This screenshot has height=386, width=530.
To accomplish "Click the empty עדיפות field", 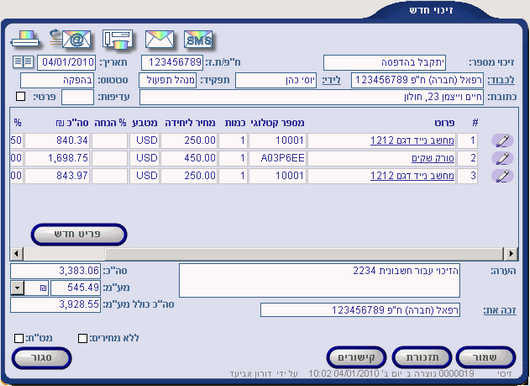I will click(x=77, y=97).
